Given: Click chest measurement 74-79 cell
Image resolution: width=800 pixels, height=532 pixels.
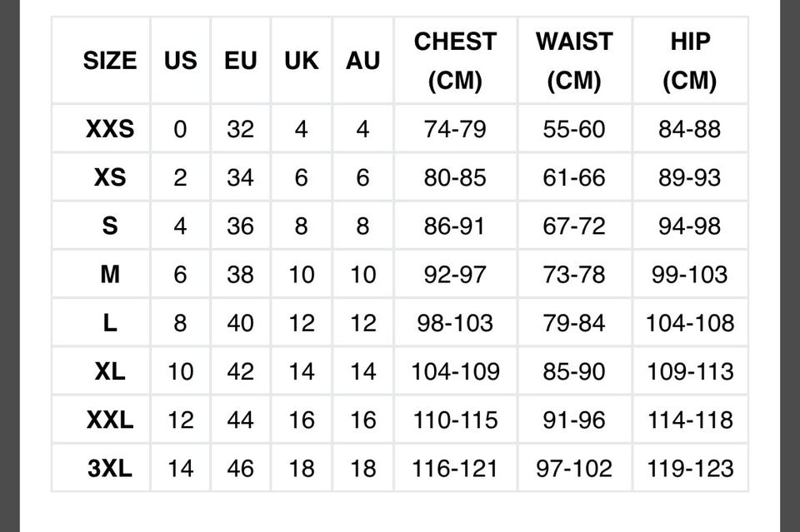Looking at the screenshot, I should 455,129.
